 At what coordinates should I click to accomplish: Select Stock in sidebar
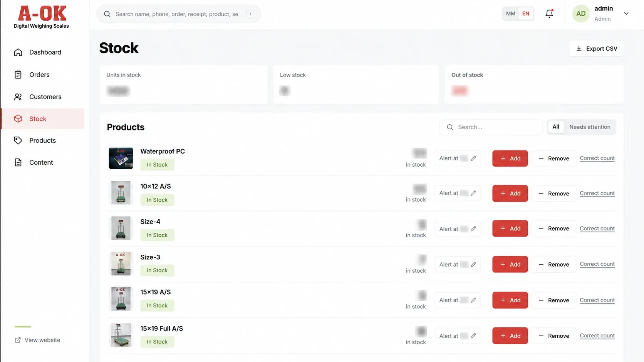pos(43,118)
